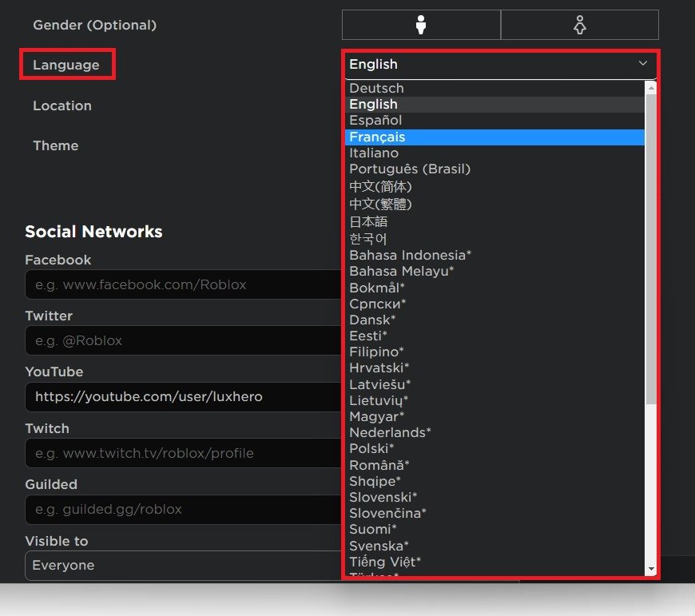Select Português (Brasil) language option
Viewport: 695px width, 616px height.
point(410,169)
